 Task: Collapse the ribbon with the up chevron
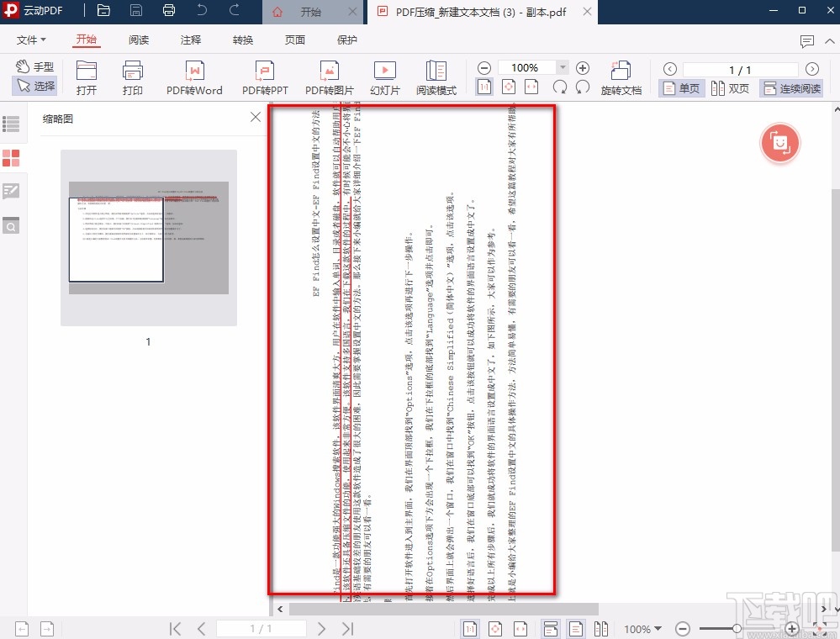[830, 40]
